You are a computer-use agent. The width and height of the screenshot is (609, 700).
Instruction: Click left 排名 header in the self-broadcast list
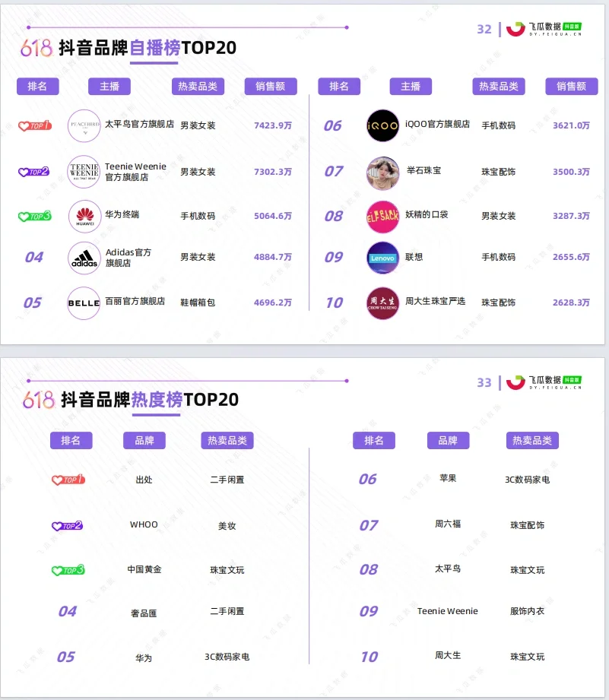37,86
